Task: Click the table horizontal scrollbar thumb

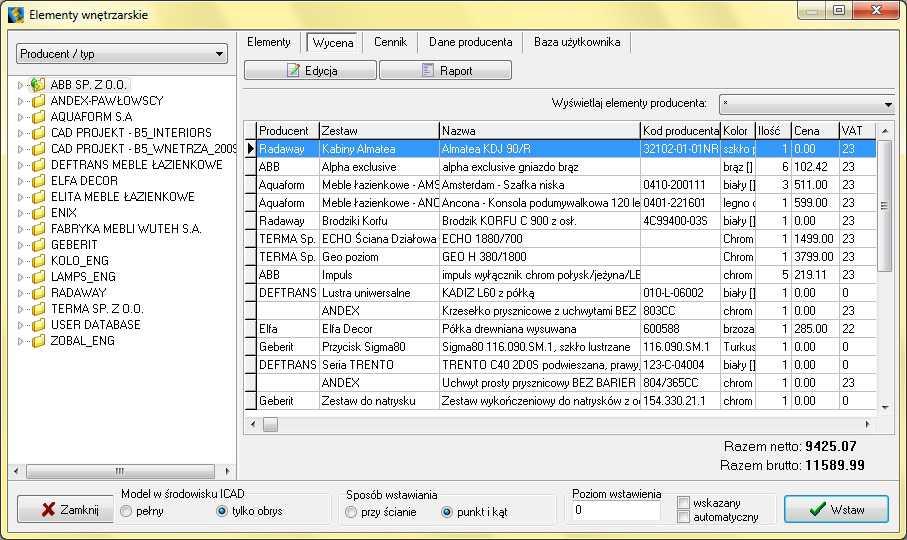Action: click(271, 425)
